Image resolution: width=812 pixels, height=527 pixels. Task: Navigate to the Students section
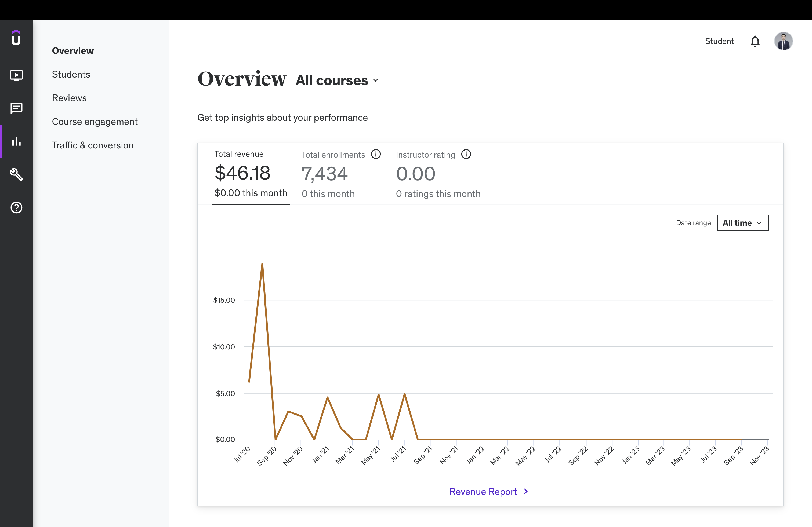click(x=71, y=74)
